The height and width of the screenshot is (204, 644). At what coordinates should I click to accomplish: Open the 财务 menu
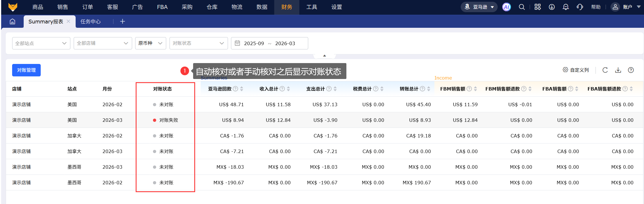286,7
